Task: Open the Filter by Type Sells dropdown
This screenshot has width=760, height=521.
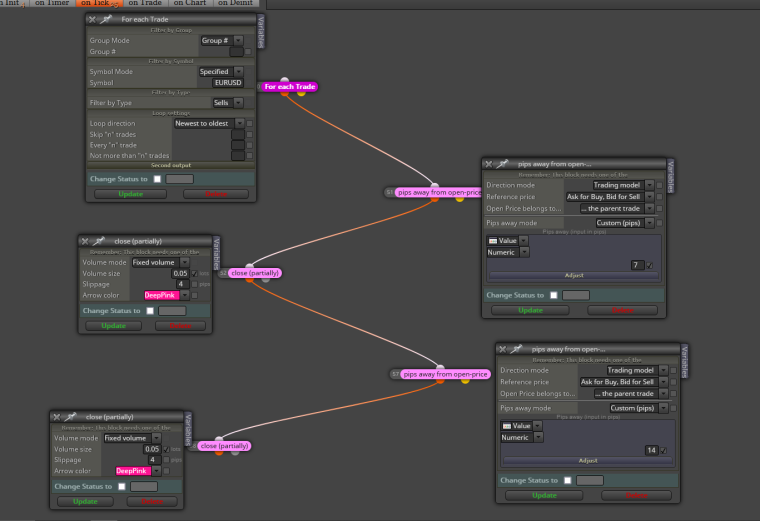Action: (x=228, y=103)
